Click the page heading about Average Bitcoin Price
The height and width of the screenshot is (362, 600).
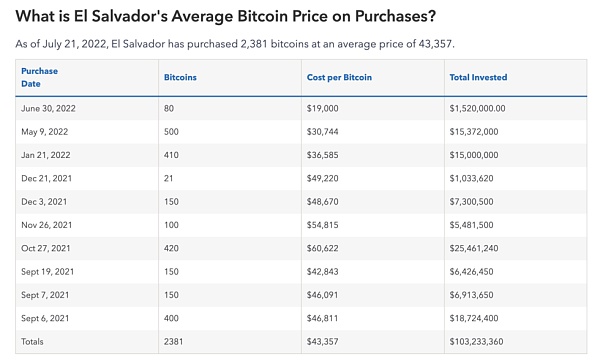point(225,16)
